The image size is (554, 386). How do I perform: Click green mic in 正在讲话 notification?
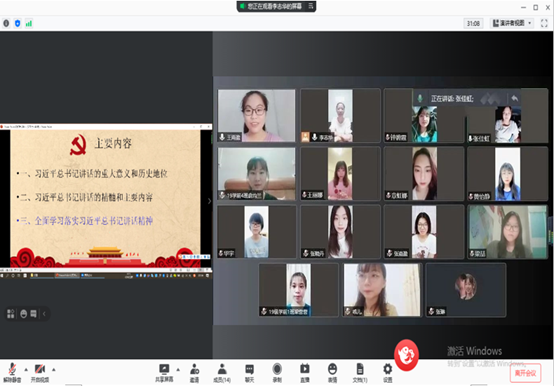[x=420, y=98]
